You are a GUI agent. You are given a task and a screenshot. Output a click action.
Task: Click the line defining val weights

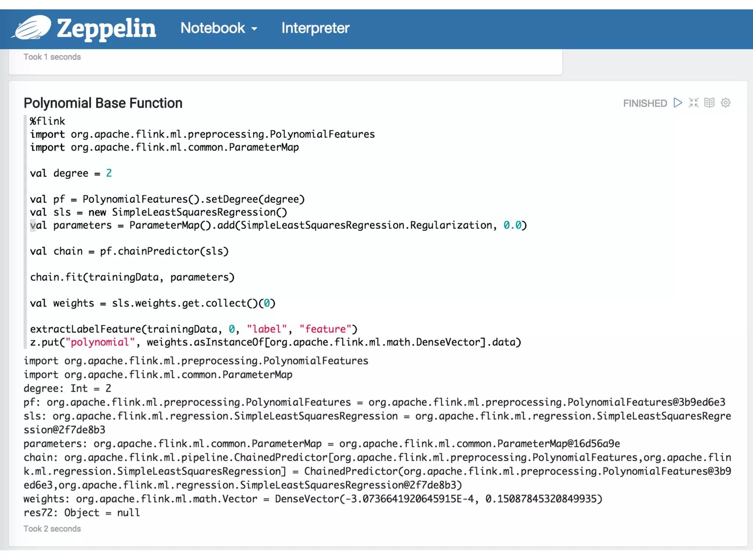[152, 303]
